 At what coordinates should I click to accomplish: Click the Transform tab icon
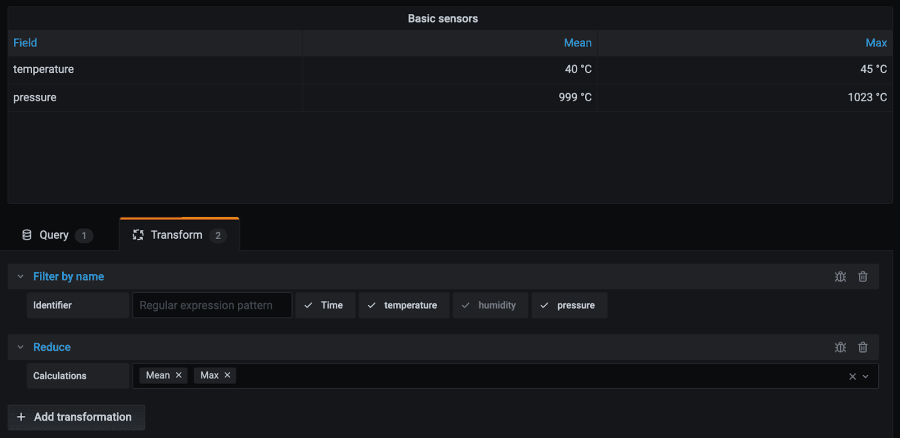138,235
